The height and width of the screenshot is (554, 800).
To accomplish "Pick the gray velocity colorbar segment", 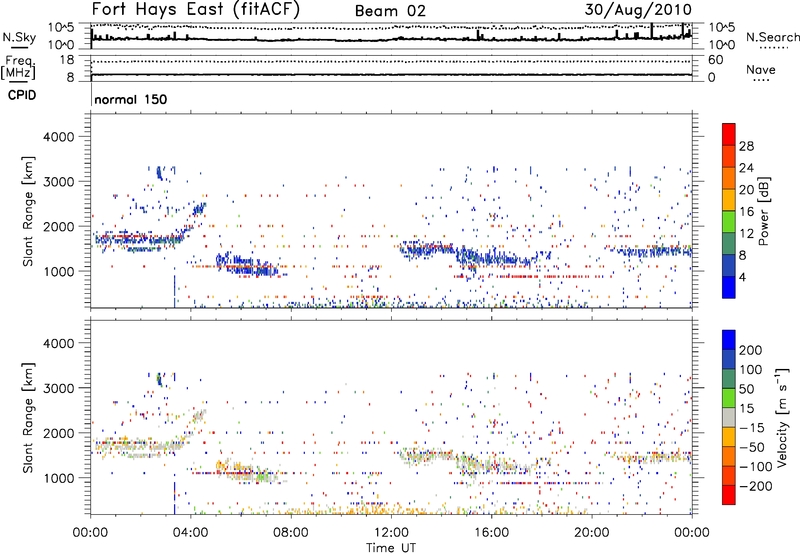I will coord(729,418).
